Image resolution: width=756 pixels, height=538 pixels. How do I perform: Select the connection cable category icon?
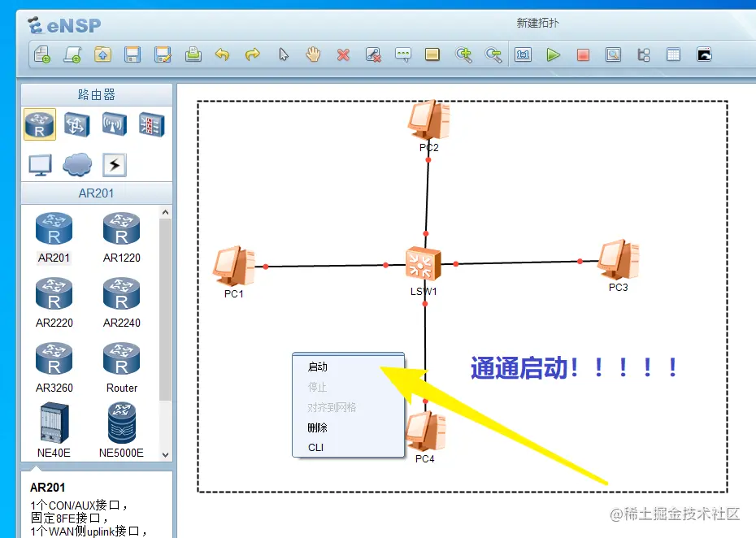tap(115, 165)
